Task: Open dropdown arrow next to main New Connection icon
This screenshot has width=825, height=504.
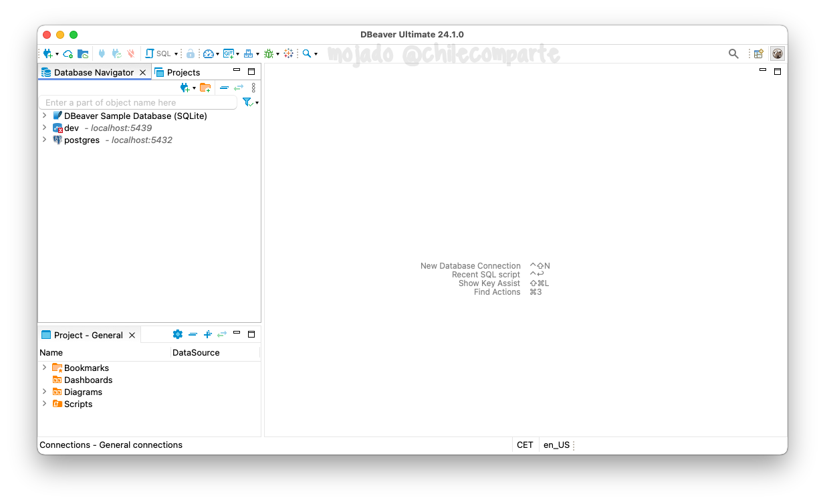Action: tap(57, 54)
